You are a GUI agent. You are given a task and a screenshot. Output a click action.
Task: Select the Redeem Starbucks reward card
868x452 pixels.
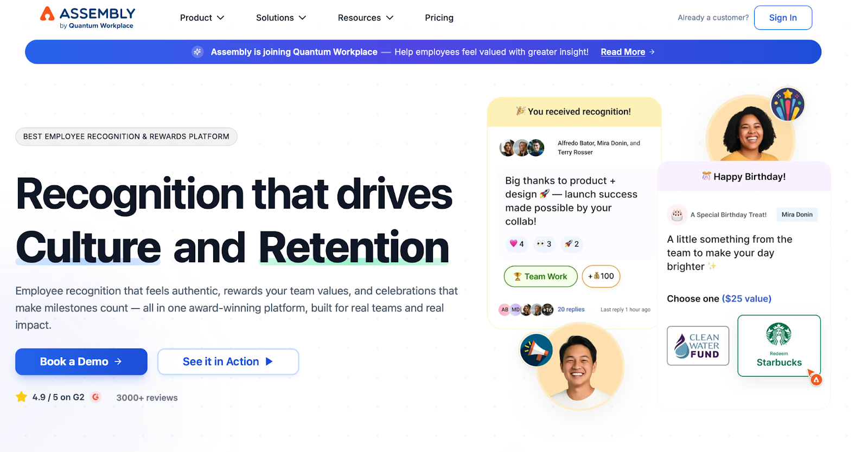[x=779, y=346]
